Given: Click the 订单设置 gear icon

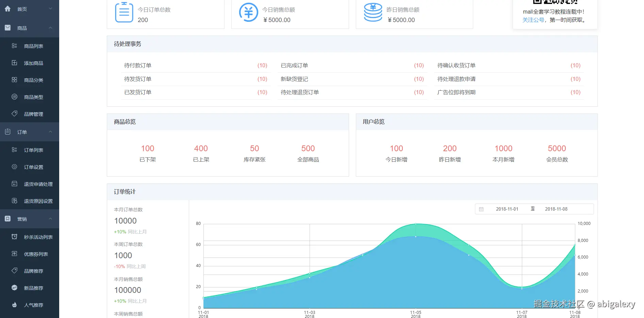Looking at the screenshot, I should coord(14,167).
